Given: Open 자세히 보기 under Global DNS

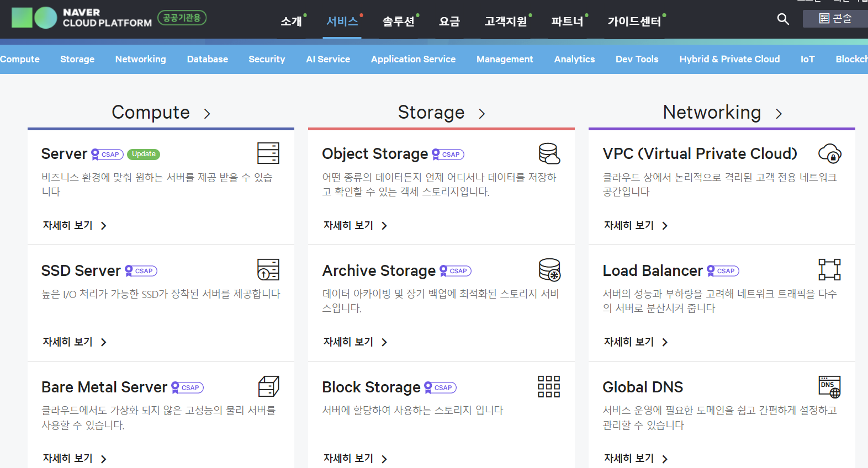Looking at the screenshot, I should [x=636, y=458].
